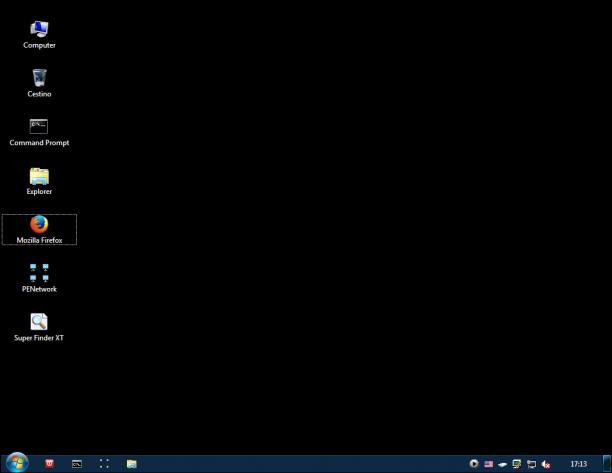
Task: Open the file explorer taskbar icon
Action: 132,464
